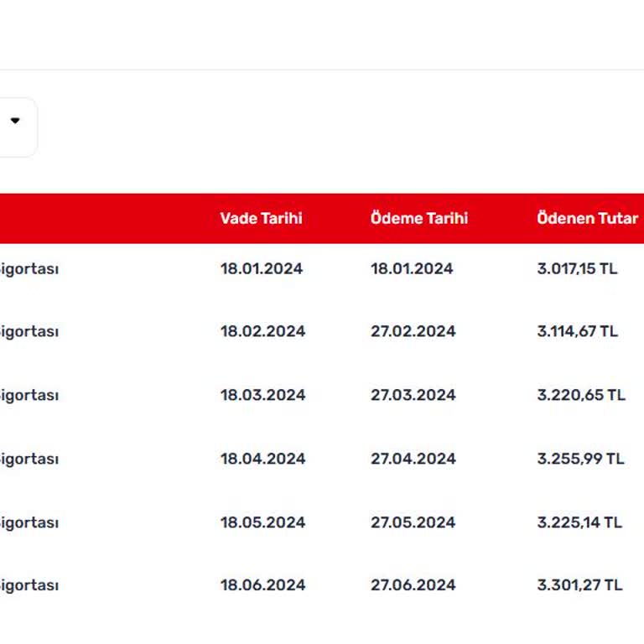Select the due date 18.06.2024
The image size is (644, 644).
click(x=262, y=585)
